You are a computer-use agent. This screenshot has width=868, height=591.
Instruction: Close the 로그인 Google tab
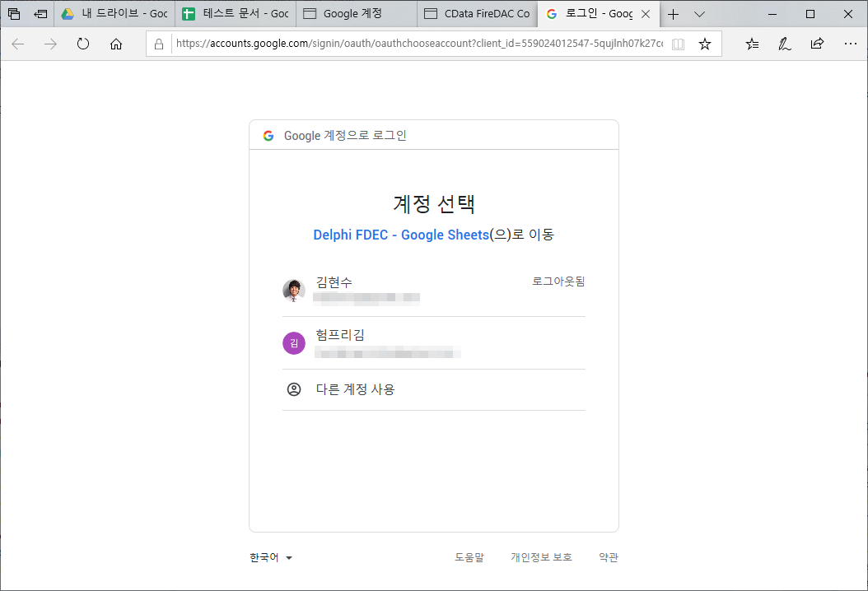click(646, 14)
